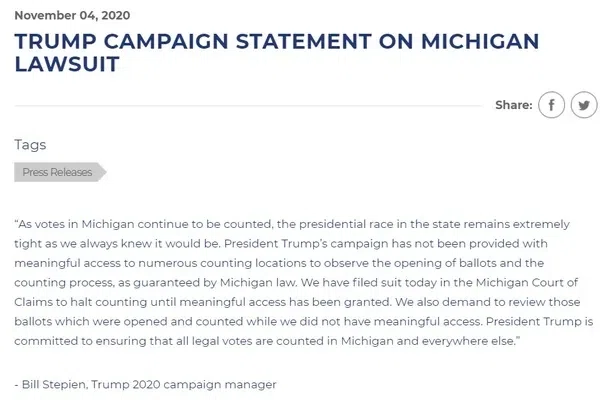Share the statement on Twitter
The height and width of the screenshot is (400, 600).
(584, 105)
